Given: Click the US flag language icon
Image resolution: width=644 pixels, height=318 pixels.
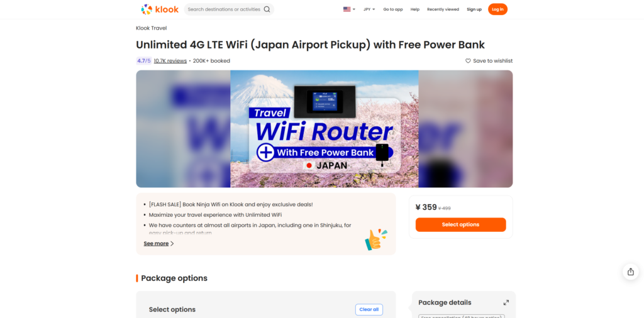Looking at the screenshot, I should (x=347, y=9).
